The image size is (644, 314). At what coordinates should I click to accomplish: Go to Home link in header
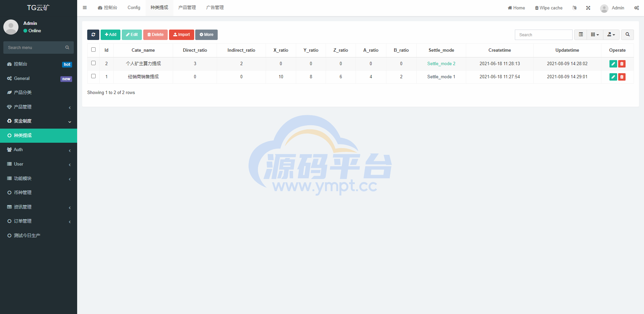516,8
